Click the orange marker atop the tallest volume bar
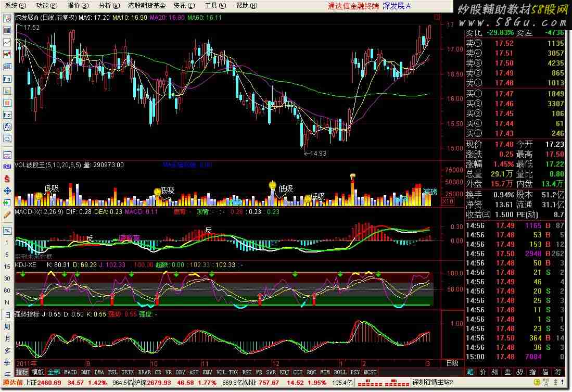The image size is (572, 392). click(x=352, y=178)
